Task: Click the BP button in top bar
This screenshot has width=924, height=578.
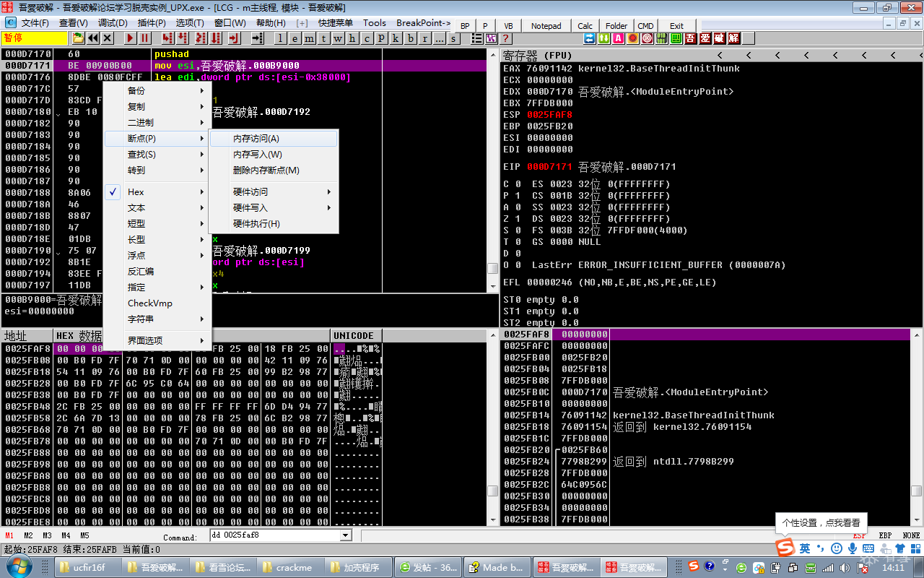Action: pos(465,25)
